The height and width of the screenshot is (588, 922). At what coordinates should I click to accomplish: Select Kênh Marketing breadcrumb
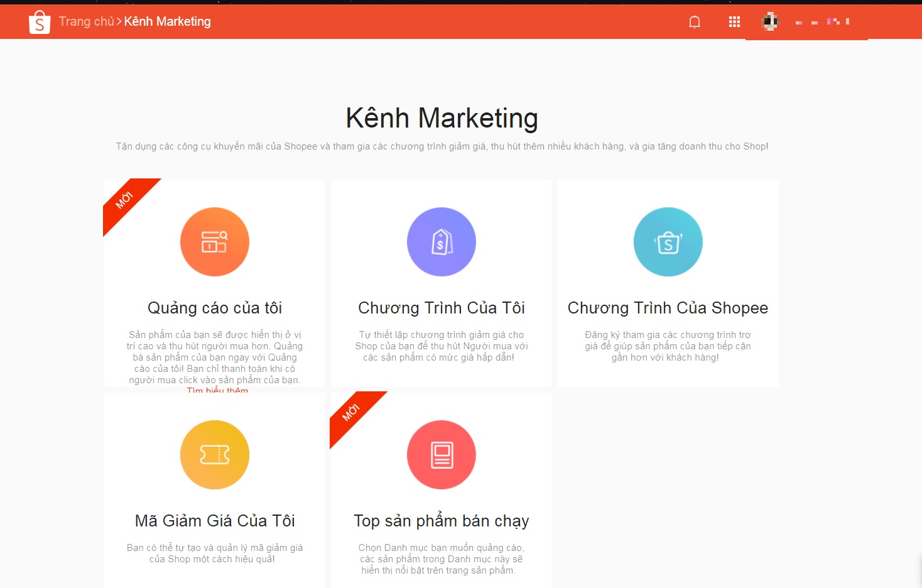(168, 21)
